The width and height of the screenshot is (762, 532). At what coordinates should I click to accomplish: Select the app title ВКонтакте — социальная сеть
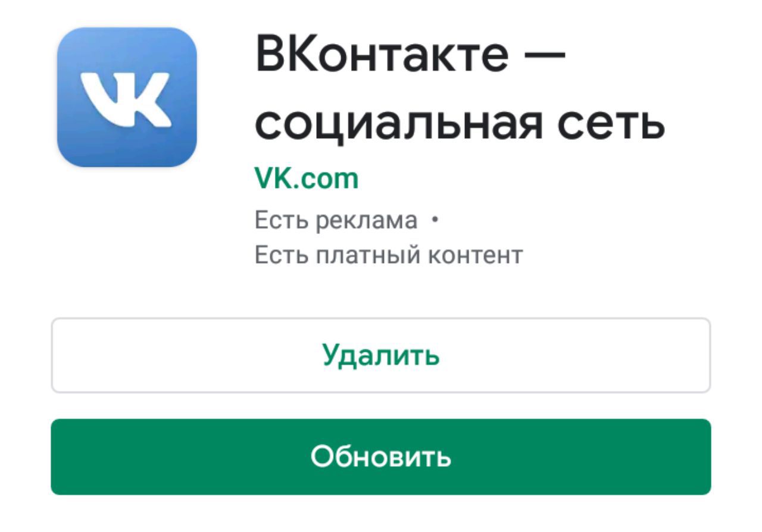pos(460,89)
